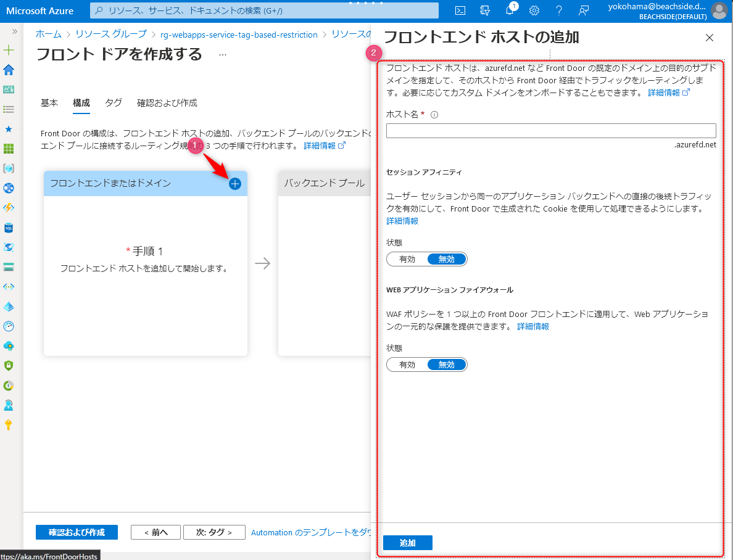The height and width of the screenshot is (560, 733).
Task: Click the 次: タグ > button
Action: (x=214, y=532)
